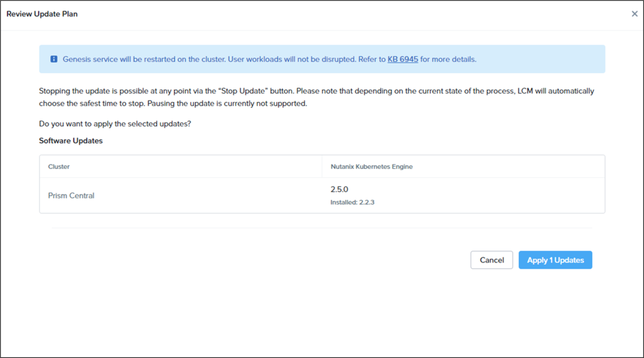Screen dimensions: 644x358
Task: Cancel the update plan review
Action: coord(492,260)
